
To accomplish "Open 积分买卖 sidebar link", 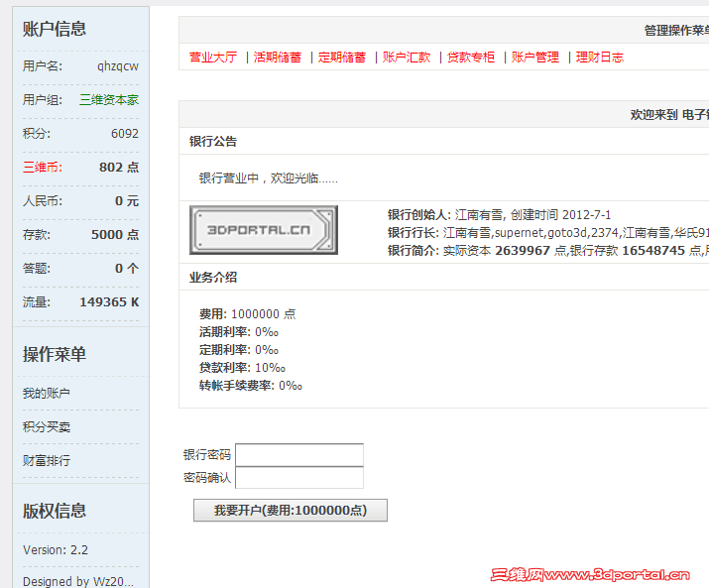I will 47,427.
